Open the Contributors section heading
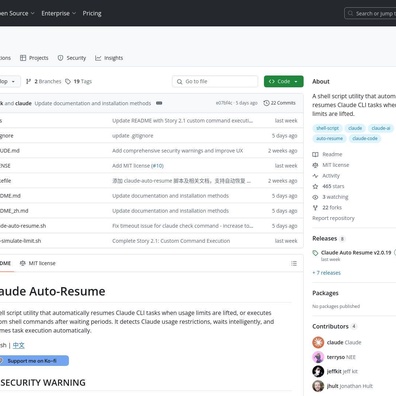Viewport: 396px width, 396px height. [330, 326]
